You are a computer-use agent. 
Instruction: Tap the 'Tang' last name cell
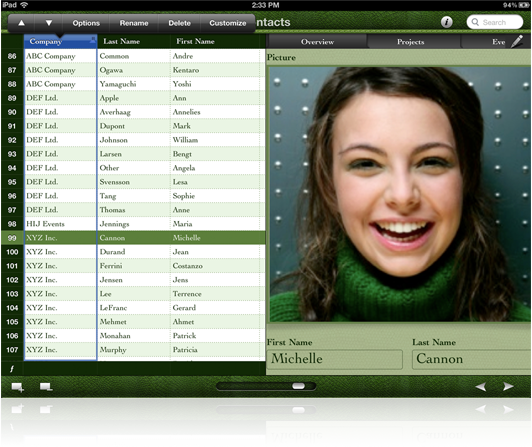(134, 196)
